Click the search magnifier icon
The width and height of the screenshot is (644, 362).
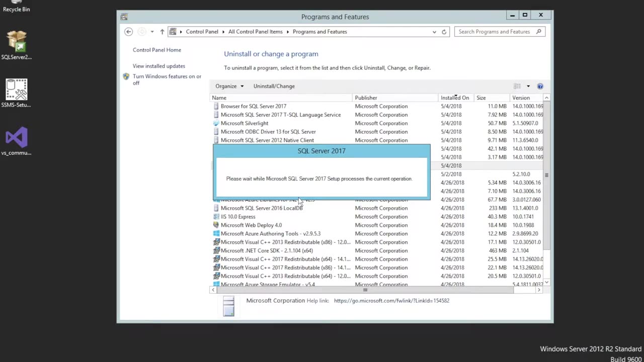point(538,32)
